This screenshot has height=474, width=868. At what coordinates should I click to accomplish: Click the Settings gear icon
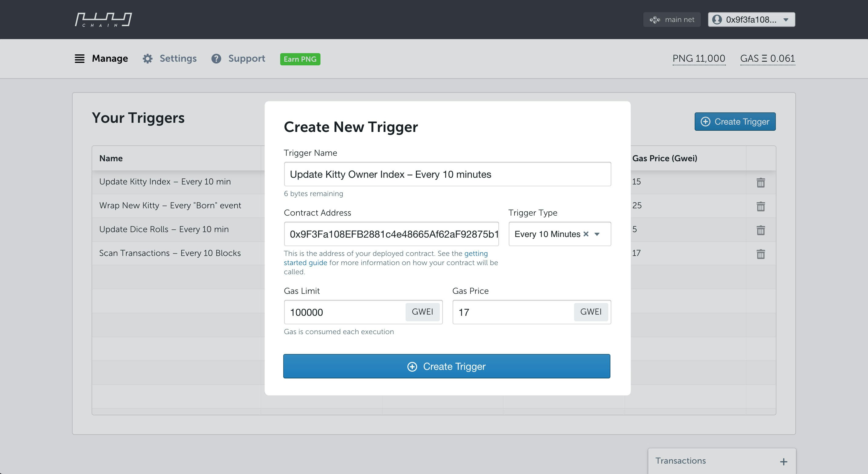click(147, 59)
